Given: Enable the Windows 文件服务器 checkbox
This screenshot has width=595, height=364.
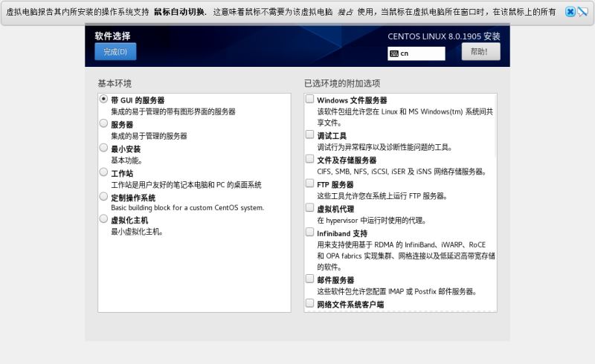Looking at the screenshot, I should click(x=309, y=100).
